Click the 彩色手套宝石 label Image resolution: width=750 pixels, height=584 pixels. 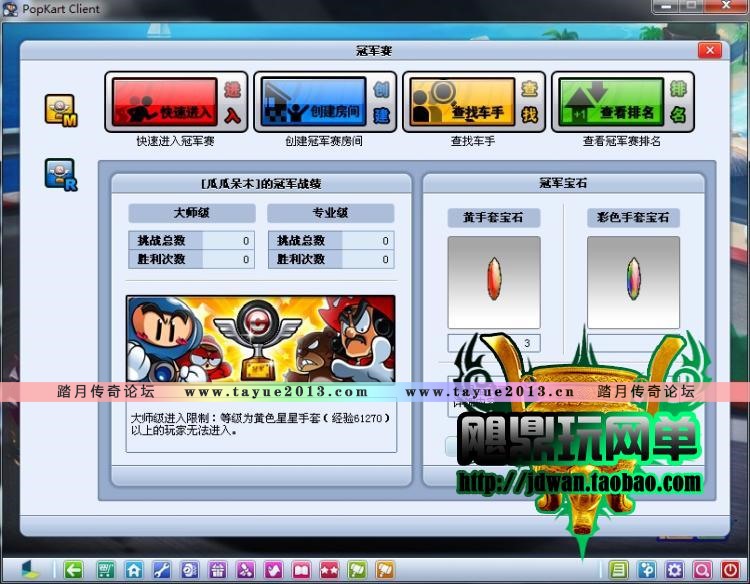click(633, 218)
